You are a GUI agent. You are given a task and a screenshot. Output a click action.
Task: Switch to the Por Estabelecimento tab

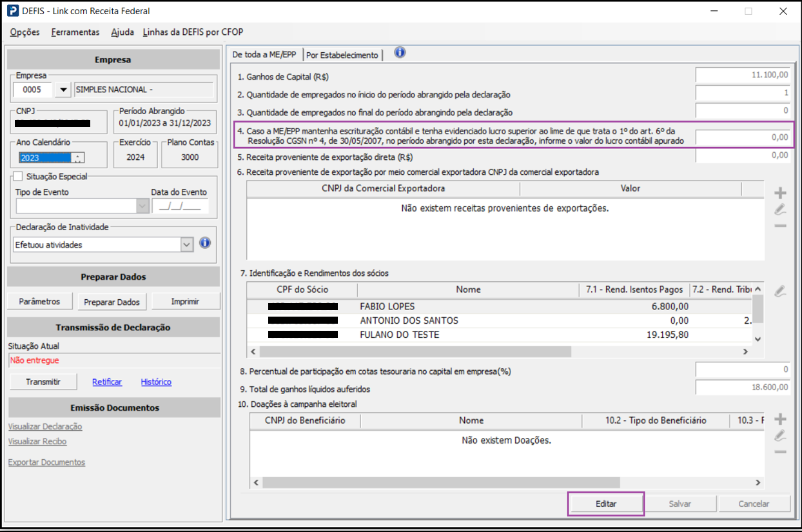coord(342,55)
